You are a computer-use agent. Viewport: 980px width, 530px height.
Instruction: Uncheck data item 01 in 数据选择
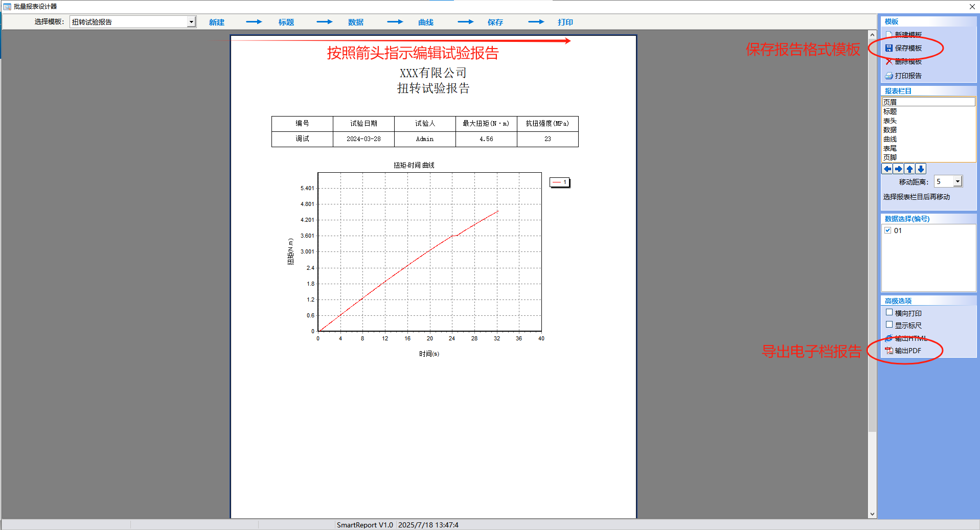click(x=888, y=231)
